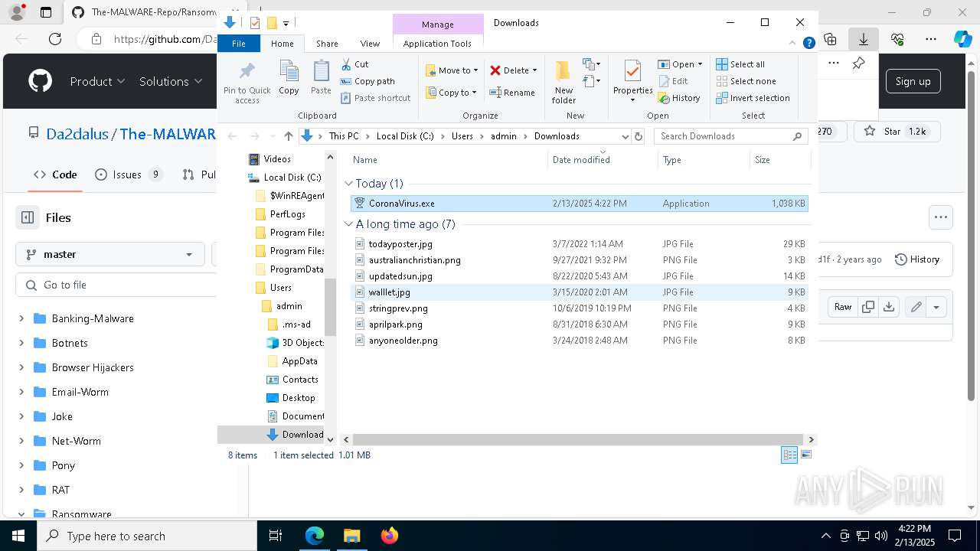Click Go to file search box
Image resolution: width=980 pixels, height=551 pixels.
(x=116, y=285)
